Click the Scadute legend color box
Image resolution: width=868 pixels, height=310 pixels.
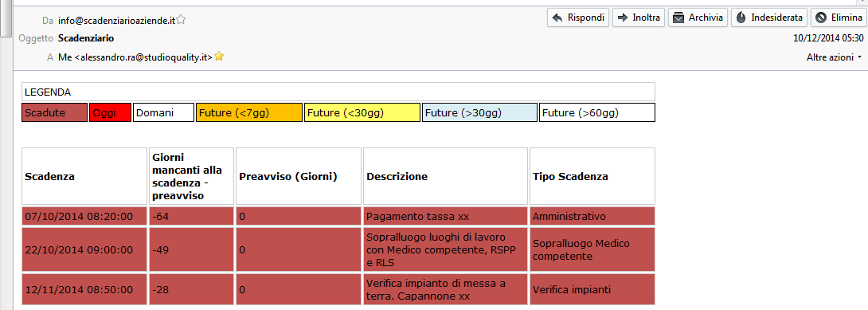pyautogui.click(x=55, y=112)
